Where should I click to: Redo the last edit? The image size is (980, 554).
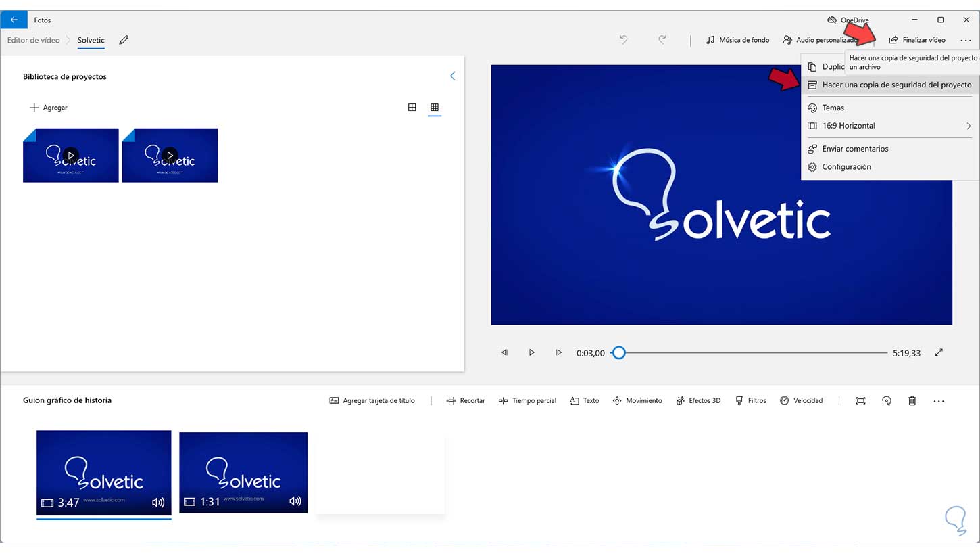(x=662, y=40)
